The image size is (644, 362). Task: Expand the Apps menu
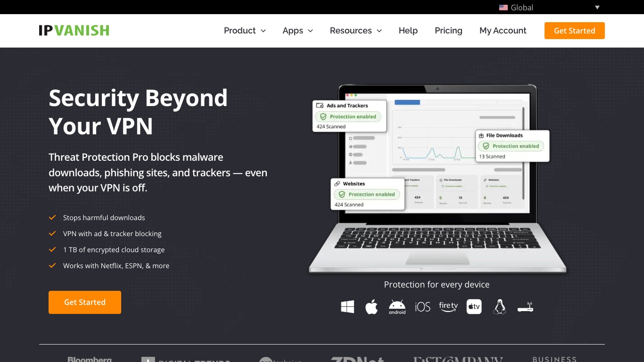point(298,31)
